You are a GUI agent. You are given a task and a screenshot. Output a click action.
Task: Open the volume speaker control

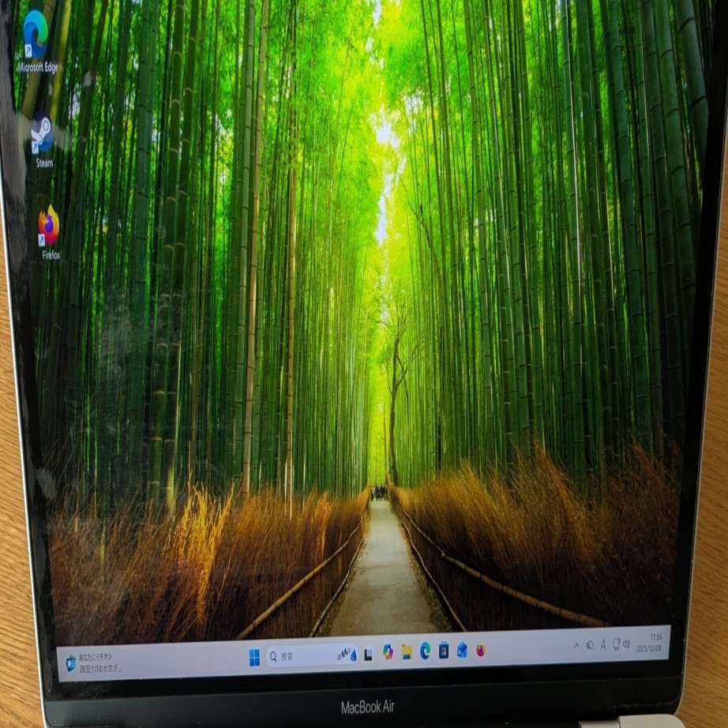point(627,643)
